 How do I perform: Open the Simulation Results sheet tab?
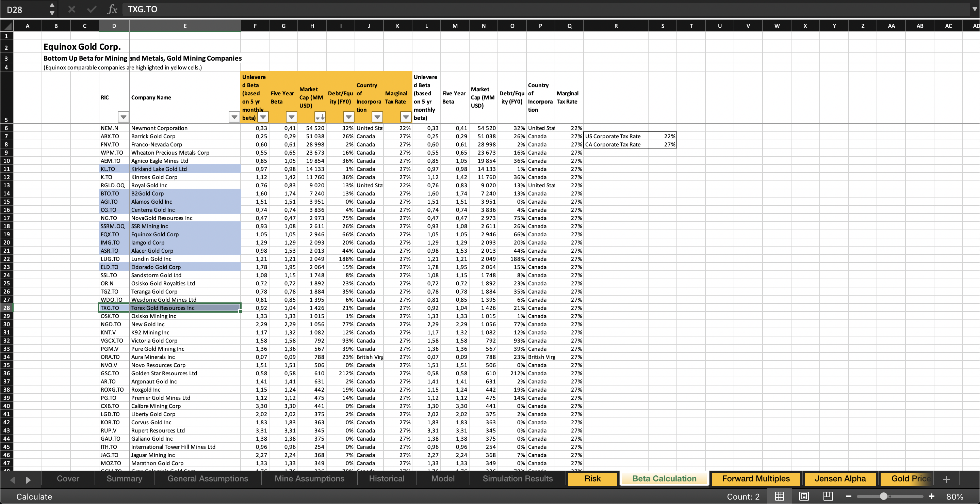click(517, 478)
